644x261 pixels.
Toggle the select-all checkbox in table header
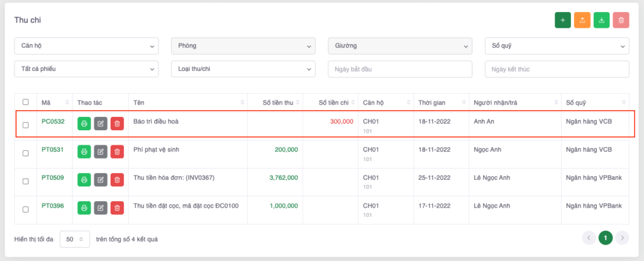25,102
